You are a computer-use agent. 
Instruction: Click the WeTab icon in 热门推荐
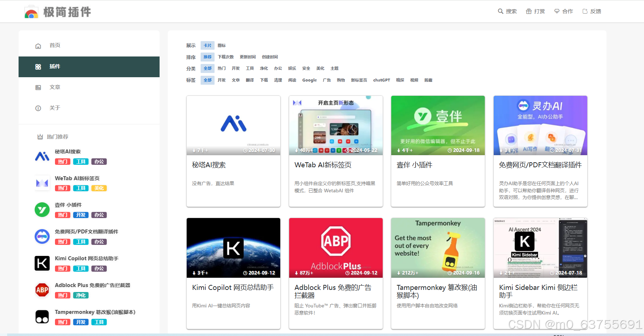(x=42, y=183)
